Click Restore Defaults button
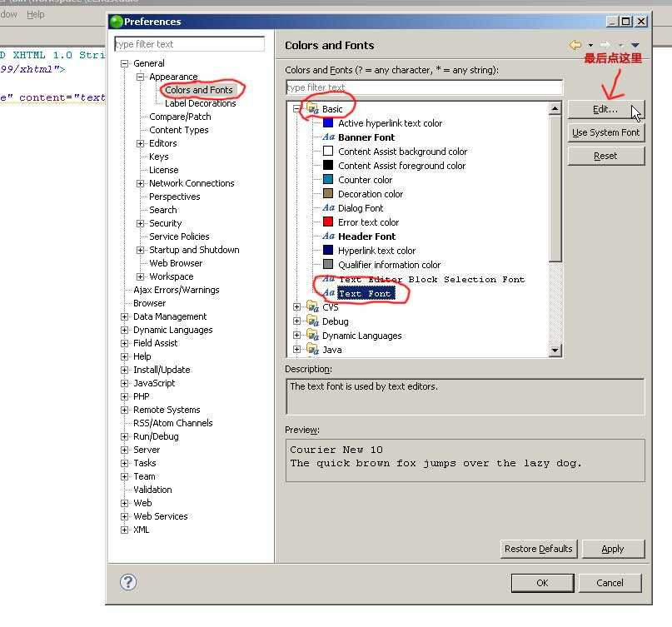The width and height of the screenshot is (672, 627). [x=538, y=549]
